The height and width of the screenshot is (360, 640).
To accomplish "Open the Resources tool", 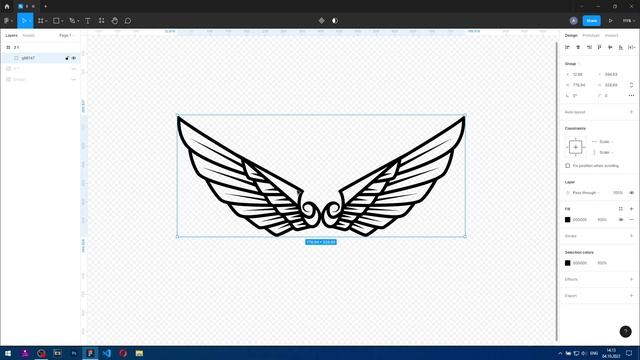I will click(x=102, y=20).
